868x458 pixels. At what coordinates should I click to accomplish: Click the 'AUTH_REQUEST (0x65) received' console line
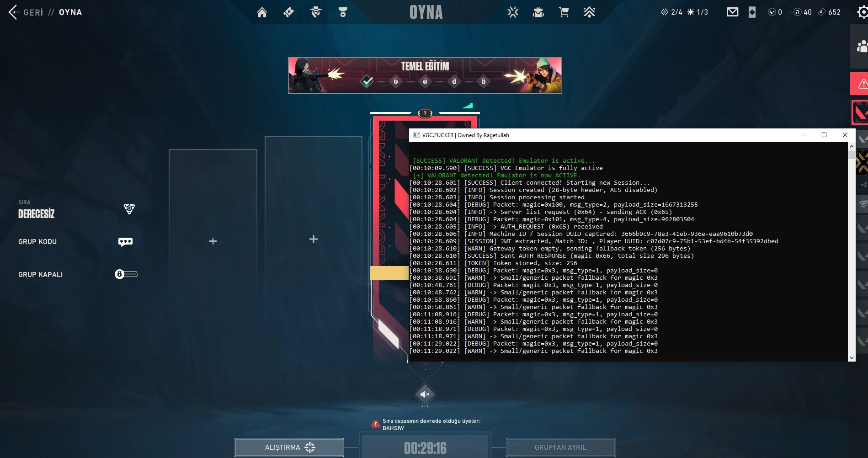(x=506, y=227)
